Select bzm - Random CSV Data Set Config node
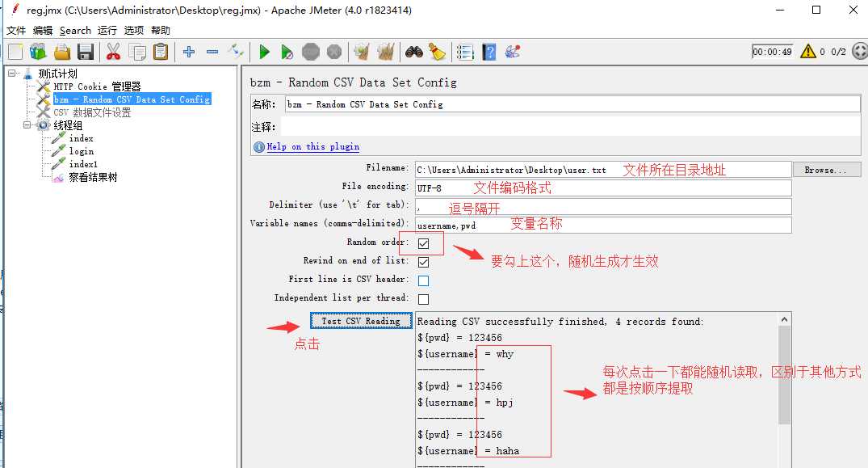 (x=132, y=99)
